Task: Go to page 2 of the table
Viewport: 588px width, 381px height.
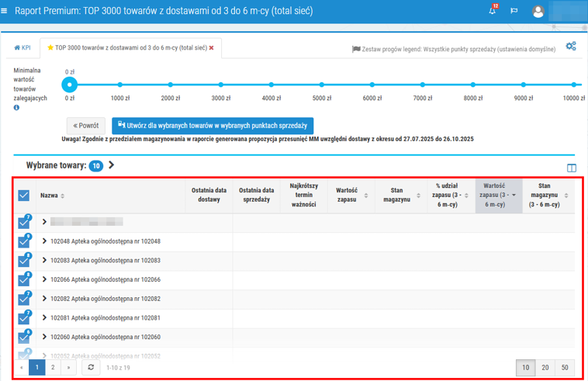Action: [x=53, y=367]
